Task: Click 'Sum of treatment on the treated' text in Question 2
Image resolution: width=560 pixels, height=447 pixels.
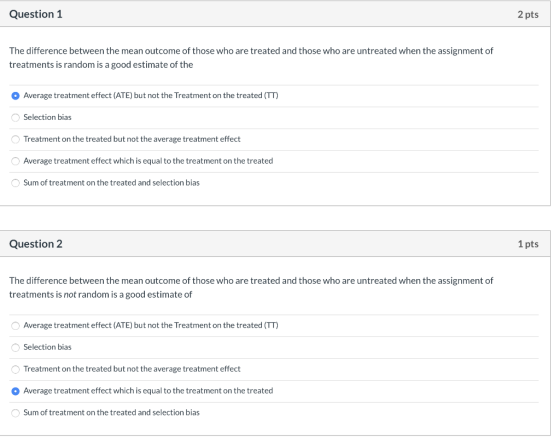Action: pos(111,412)
